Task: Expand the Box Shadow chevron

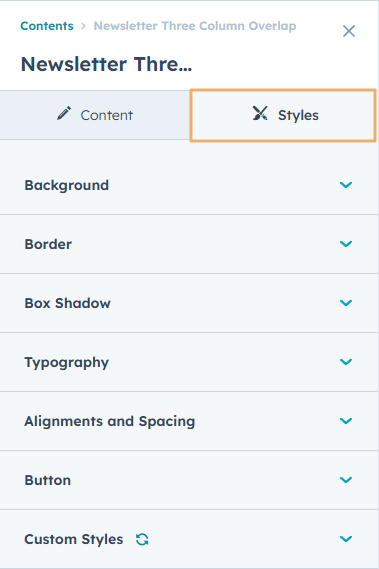Action: pyautogui.click(x=346, y=303)
